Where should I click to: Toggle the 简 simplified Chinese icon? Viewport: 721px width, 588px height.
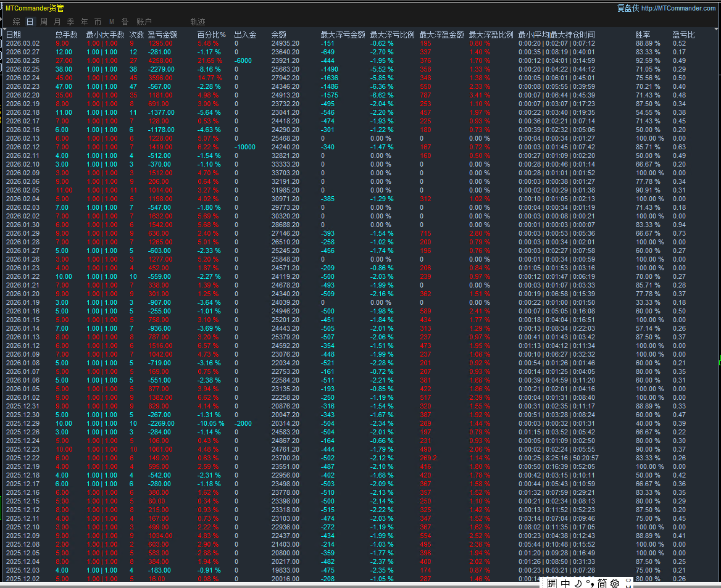coord(602,584)
